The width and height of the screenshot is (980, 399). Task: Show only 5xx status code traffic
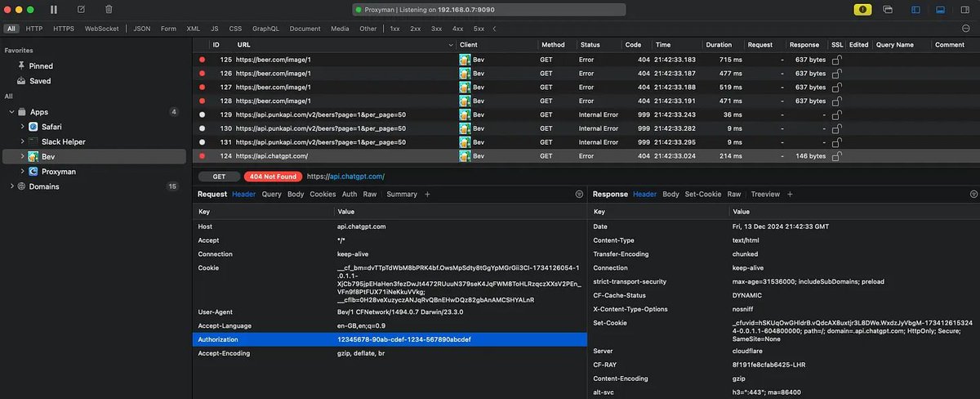479,28
